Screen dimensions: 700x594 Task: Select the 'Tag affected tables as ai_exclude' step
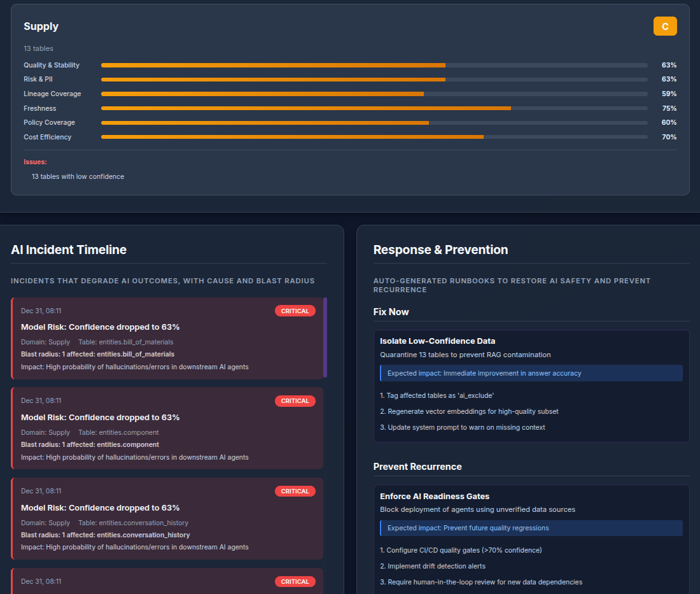437,395
